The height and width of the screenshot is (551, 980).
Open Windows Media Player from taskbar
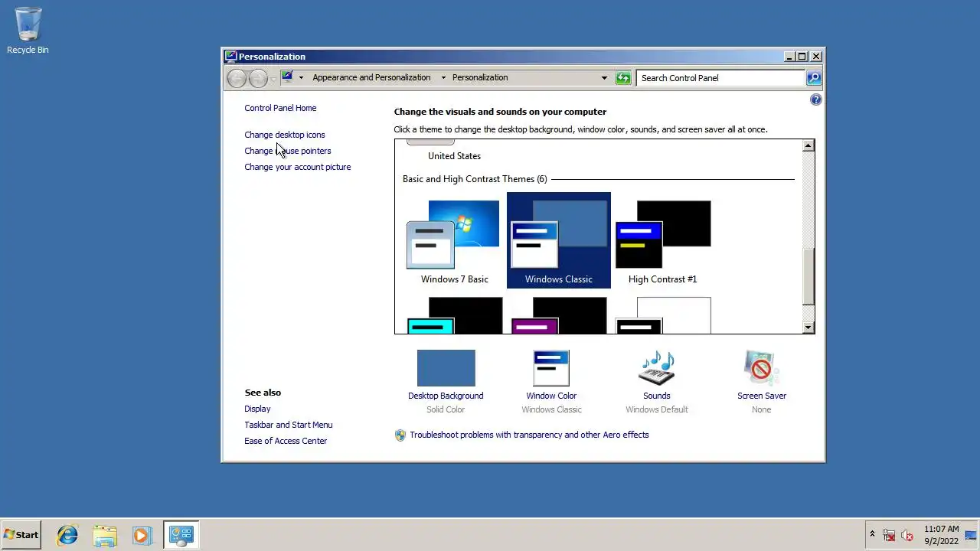point(142,535)
